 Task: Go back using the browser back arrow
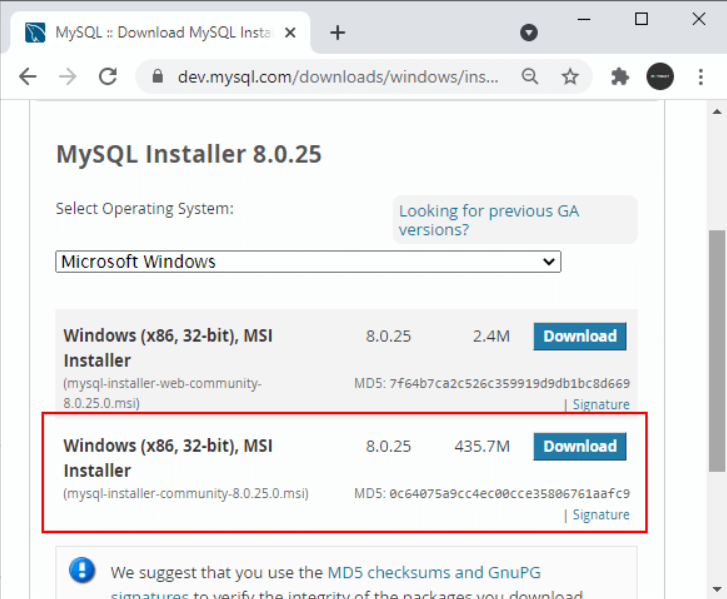pyautogui.click(x=28, y=76)
